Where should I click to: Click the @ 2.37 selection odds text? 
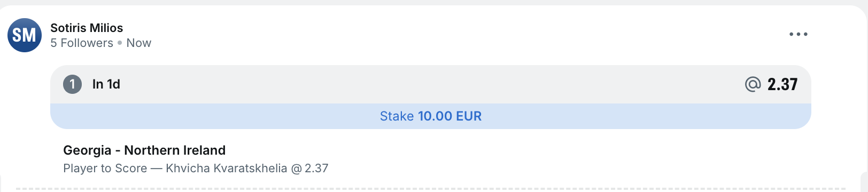click(x=309, y=169)
